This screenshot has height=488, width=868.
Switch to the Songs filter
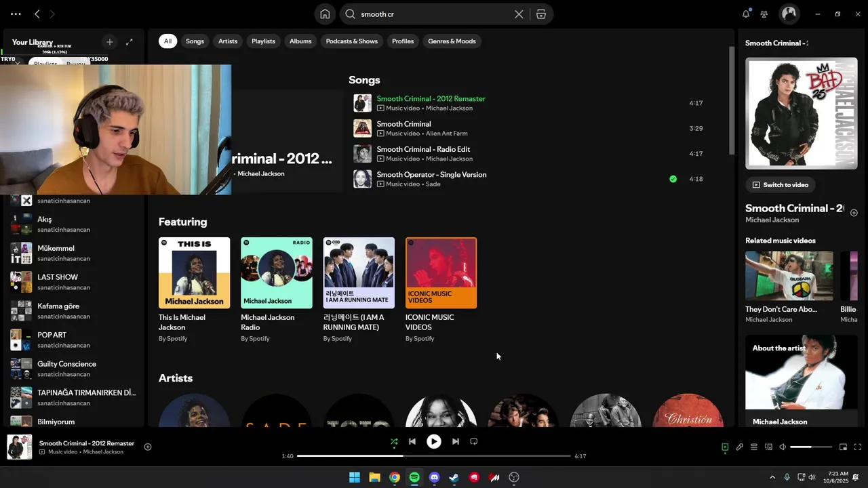(195, 41)
